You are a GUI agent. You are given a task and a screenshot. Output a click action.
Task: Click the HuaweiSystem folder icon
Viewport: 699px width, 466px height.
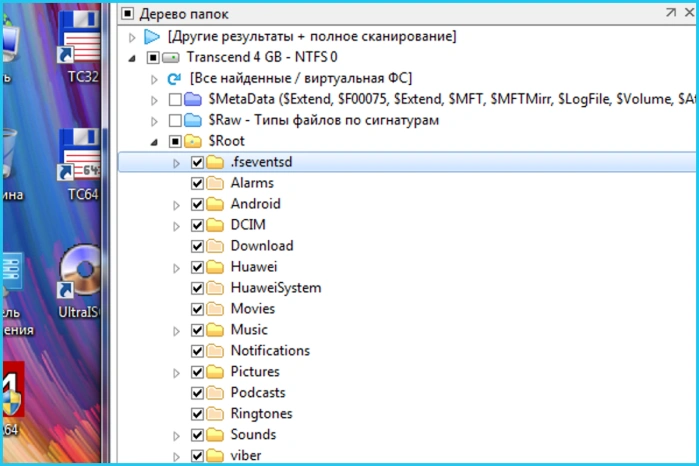tap(215, 288)
